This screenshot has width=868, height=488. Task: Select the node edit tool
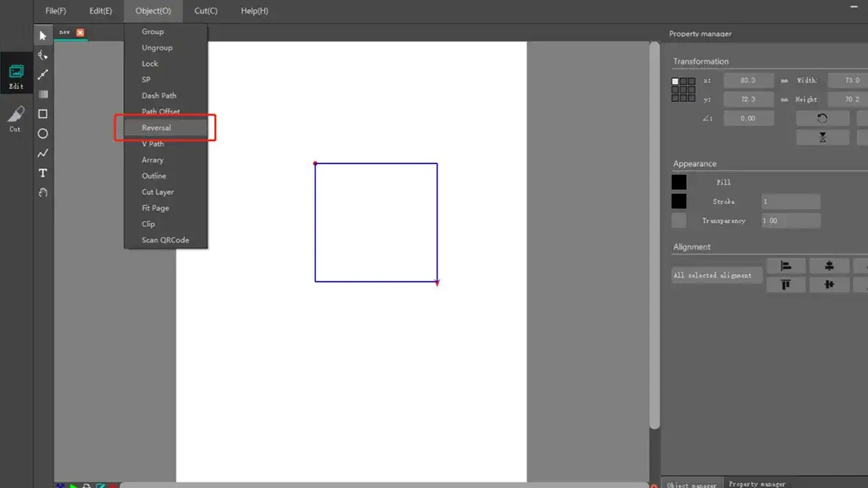point(43,55)
